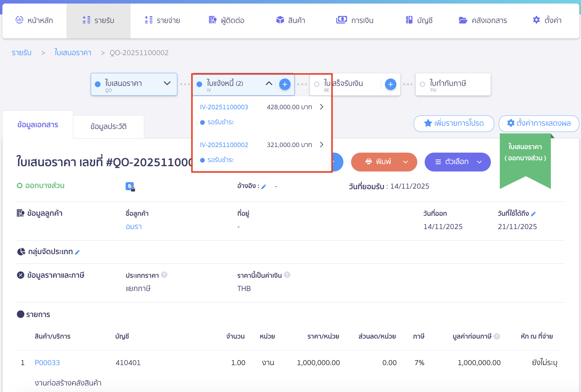The height and width of the screenshot is (392, 581).
Task: Click pencil icon beside กลุ่มจัดประเภท
Action: (x=77, y=252)
